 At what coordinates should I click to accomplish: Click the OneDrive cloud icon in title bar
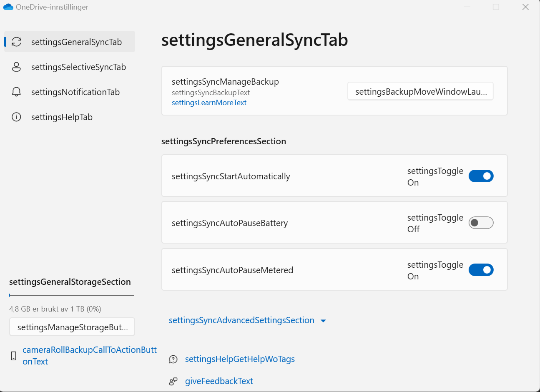tap(8, 7)
